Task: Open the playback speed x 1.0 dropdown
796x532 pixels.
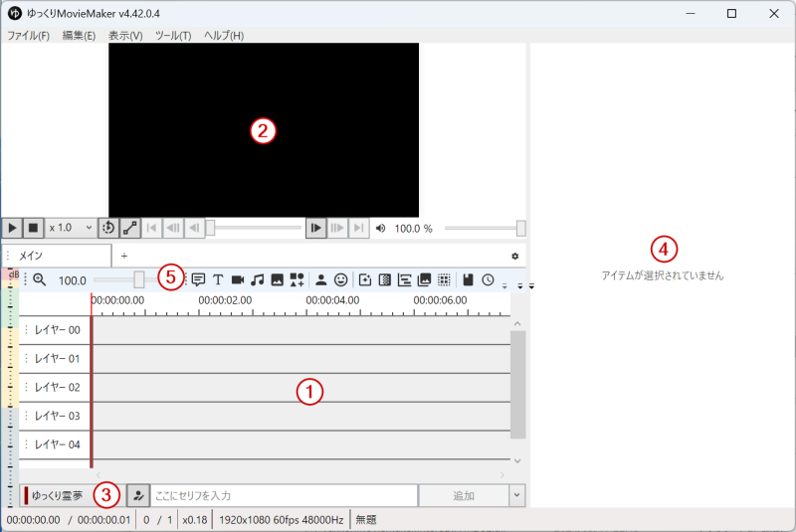Action: [72, 228]
